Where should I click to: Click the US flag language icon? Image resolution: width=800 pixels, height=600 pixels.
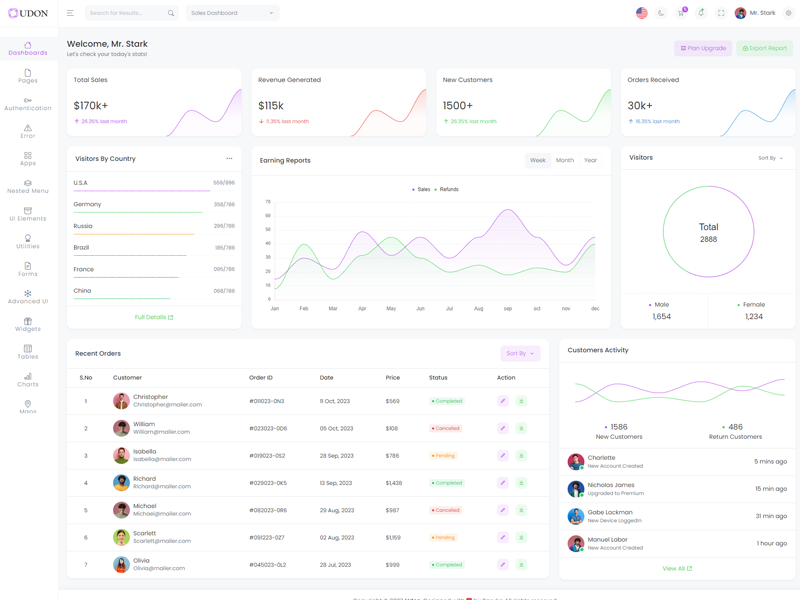click(642, 13)
